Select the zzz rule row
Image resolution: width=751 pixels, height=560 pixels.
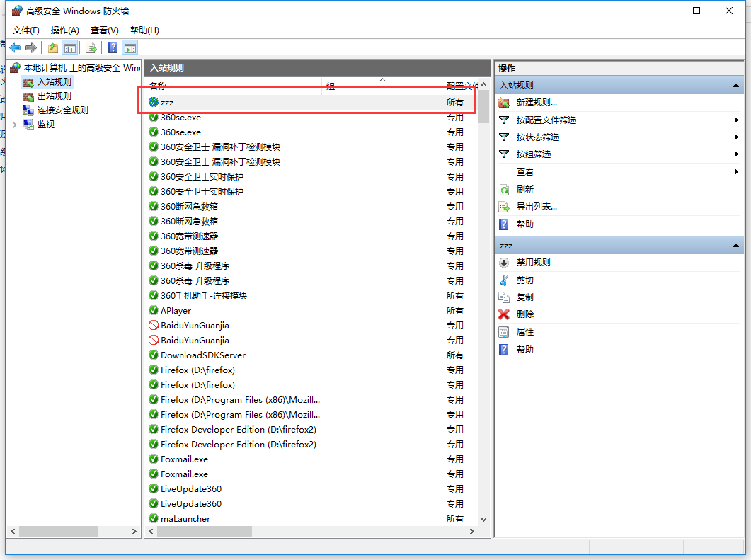311,103
